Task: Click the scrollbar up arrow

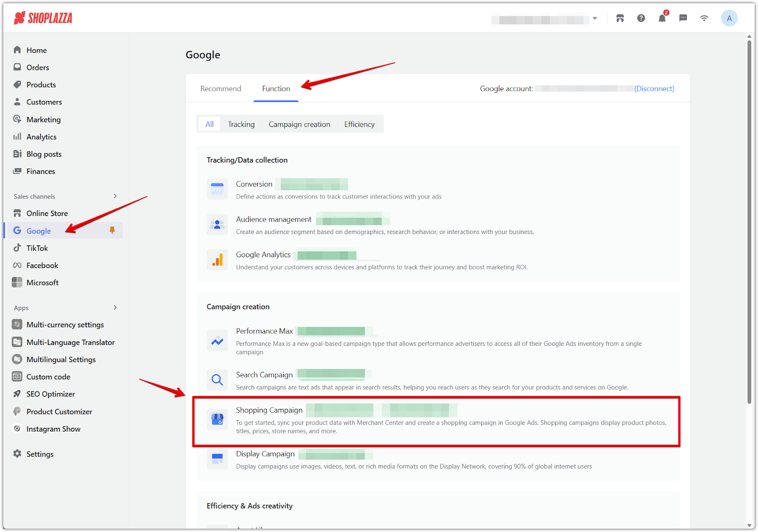Action: click(749, 36)
